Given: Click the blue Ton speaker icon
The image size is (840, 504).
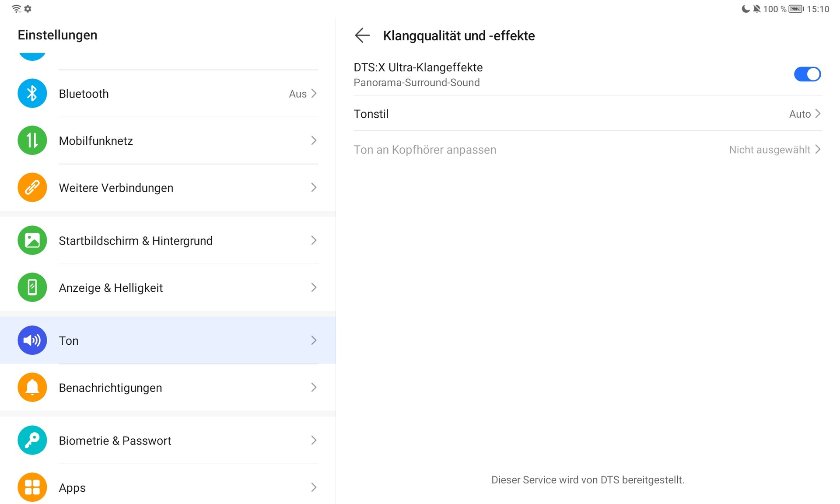Looking at the screenshot, I should [x=32, y=340].
